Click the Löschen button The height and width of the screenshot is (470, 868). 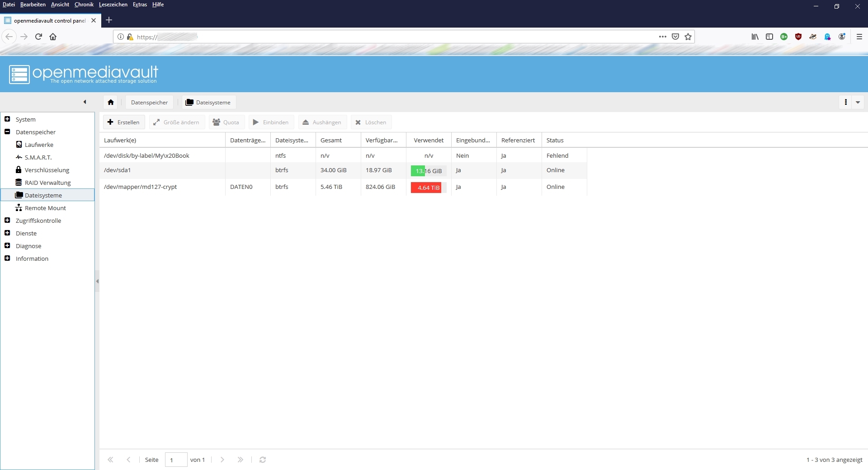tap(371, 122)
